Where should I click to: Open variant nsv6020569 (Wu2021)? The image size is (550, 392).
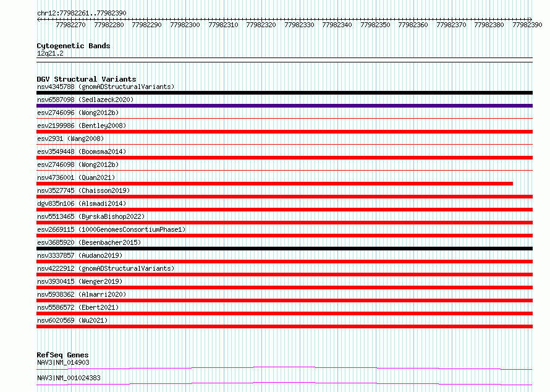(72, 320)
